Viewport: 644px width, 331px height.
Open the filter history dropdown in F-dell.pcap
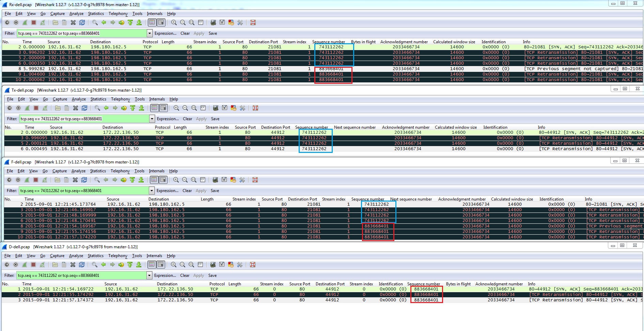(152, 191)
